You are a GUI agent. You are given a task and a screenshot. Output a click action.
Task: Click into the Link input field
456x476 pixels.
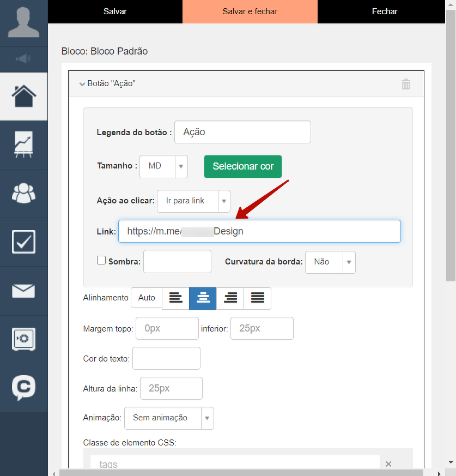pyautogui.click(x=259, y=231)
